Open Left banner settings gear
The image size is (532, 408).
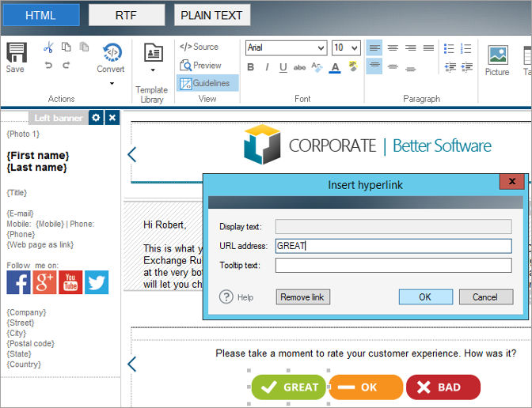tap(96, 118)
